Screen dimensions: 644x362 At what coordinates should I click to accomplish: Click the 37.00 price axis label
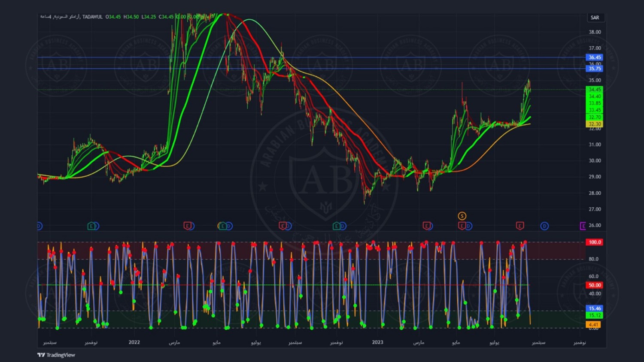click(595, 48)
